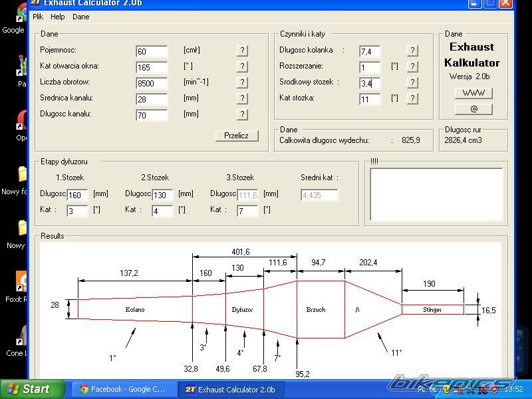Click inside the !!!! notes text box
The height and width of the screenshot is (399, 532).
(x=436, y=194)
